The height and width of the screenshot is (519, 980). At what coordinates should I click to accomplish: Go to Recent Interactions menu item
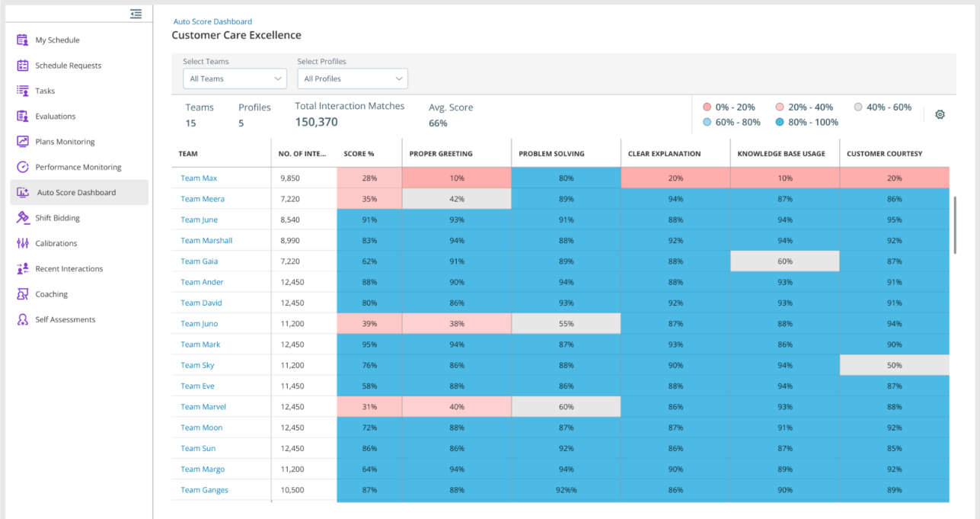tap(69, 269)
